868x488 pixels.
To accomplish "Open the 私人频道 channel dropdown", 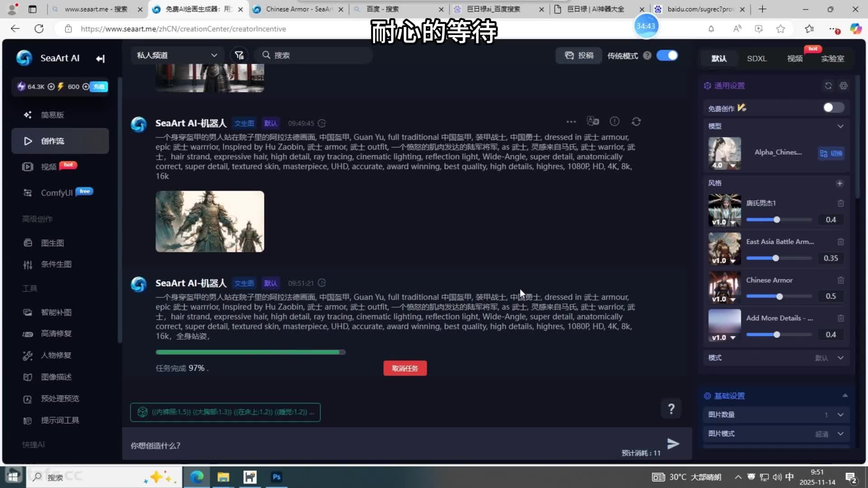I will tap(176, 55).
